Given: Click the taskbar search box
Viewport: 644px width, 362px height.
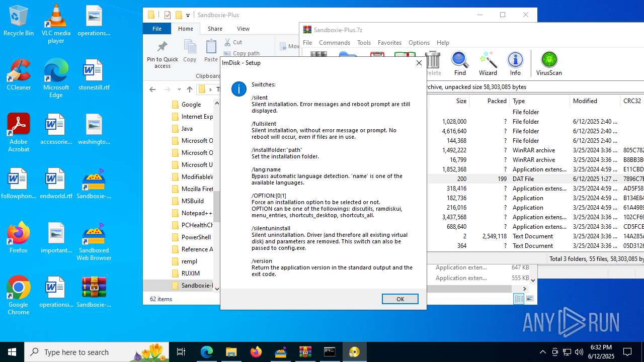Looking at the screenshot, I should pos(98,352).
